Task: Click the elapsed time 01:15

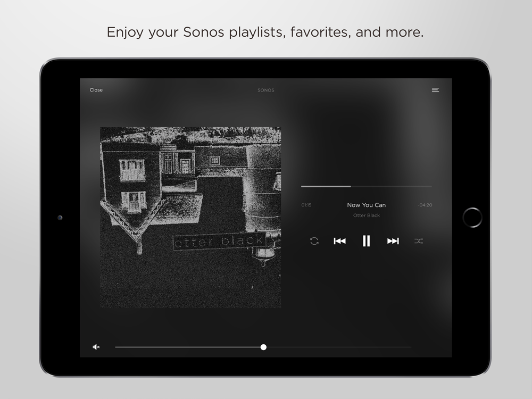Action: point(306,205)
